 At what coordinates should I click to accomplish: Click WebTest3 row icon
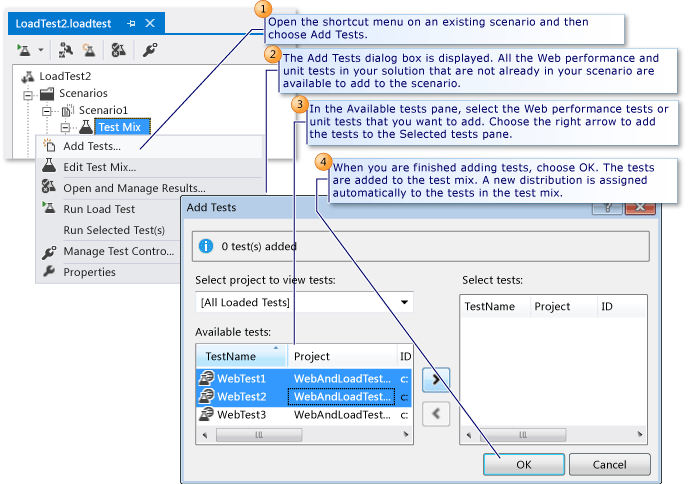206,414
